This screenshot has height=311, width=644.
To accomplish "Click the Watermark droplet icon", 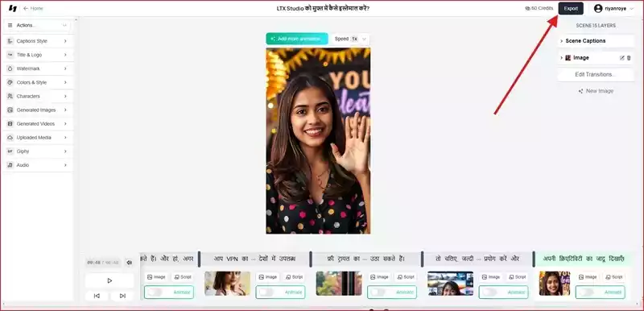I will tap(10, 68).
